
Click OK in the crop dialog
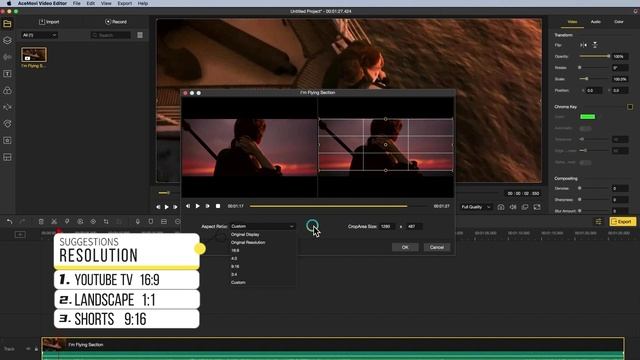coord(405,247)
